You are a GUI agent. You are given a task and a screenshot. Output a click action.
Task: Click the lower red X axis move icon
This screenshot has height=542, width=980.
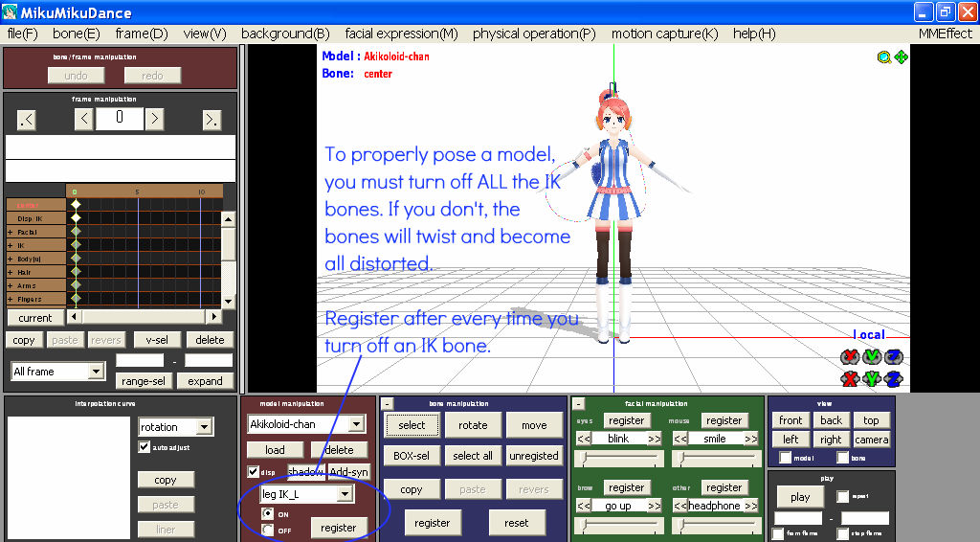pos(850,379)
